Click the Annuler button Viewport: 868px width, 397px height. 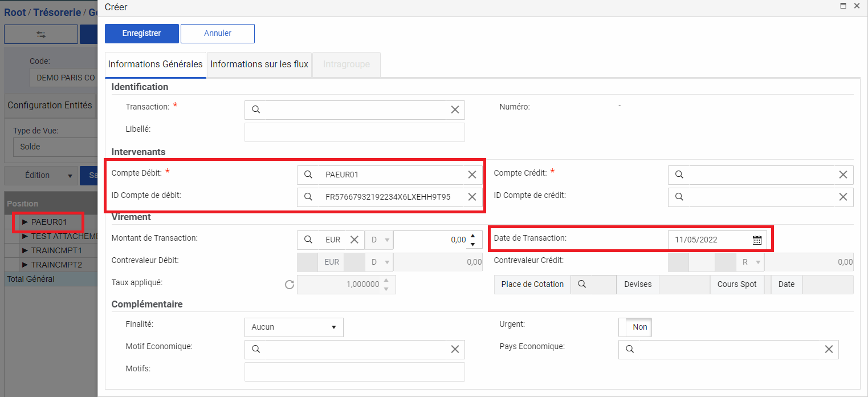point(217,34)
